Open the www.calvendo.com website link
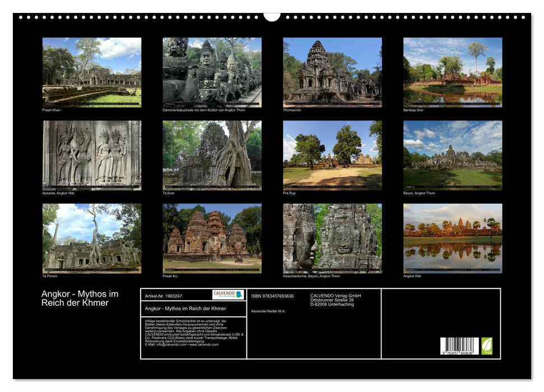544x392 pixels. click(203, 345)
